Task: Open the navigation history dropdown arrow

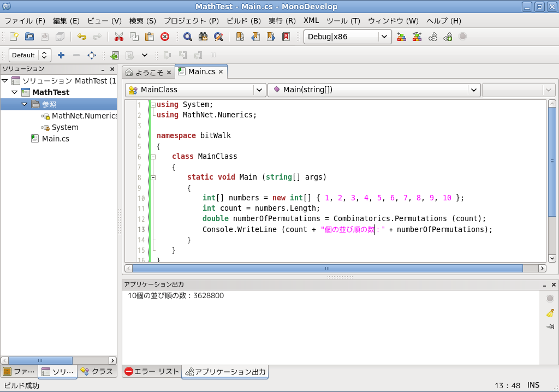Action: (144, 55)
